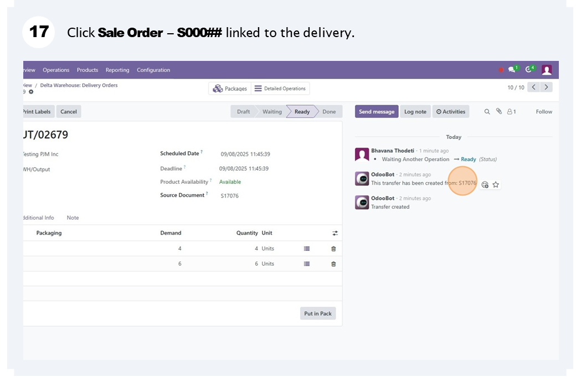Switch to the Note tab
This screenshot has height=392, width=576.
click(x=73, y=218)
